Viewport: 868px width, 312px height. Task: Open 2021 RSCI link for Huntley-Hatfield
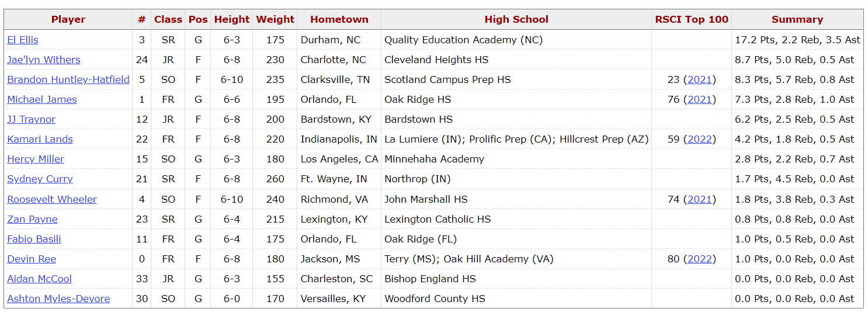click(x=699, y=79)
